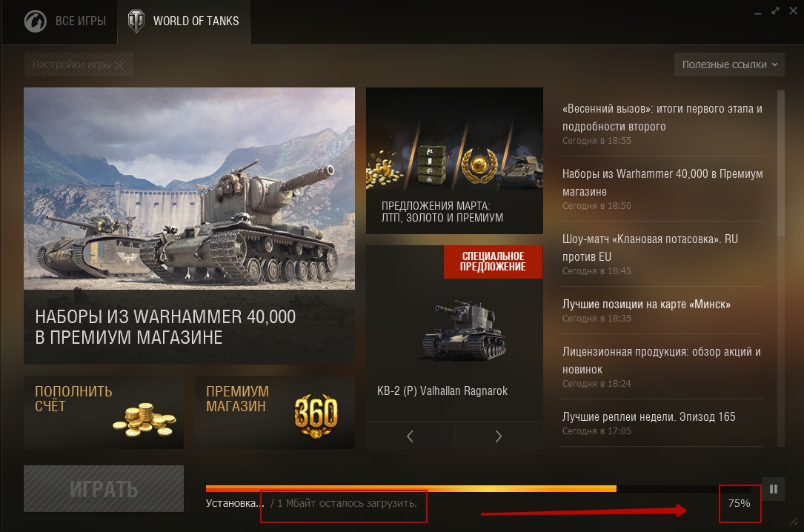Pause the installation download

pyautogui.click(x=773, y=489)
